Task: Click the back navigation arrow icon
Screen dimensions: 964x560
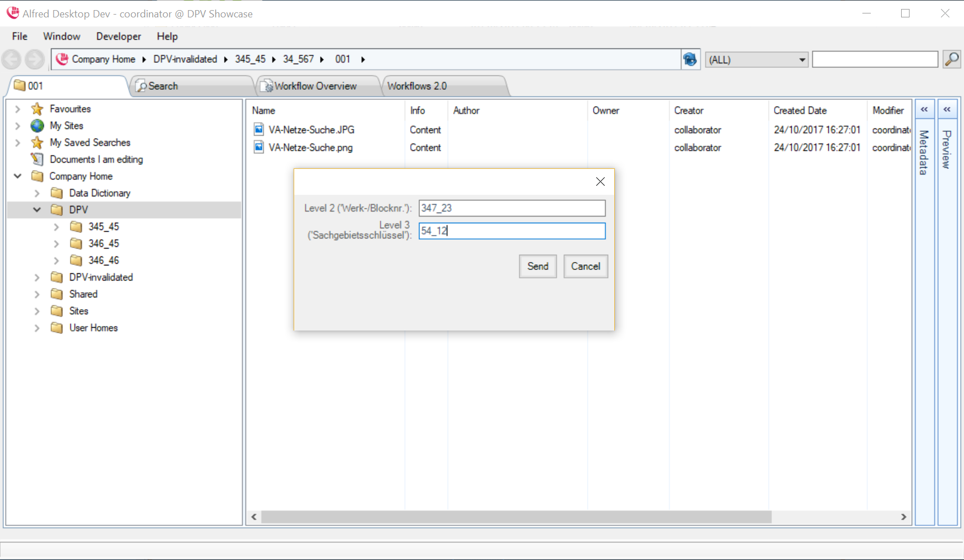Action: 11,59
